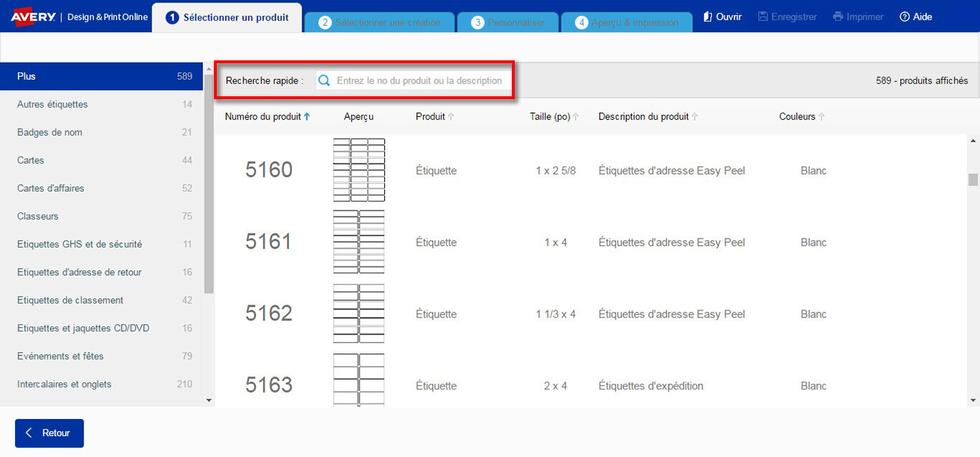Sort by Taille (po) column arrow
Screen dimensions: 980x457
576,116
